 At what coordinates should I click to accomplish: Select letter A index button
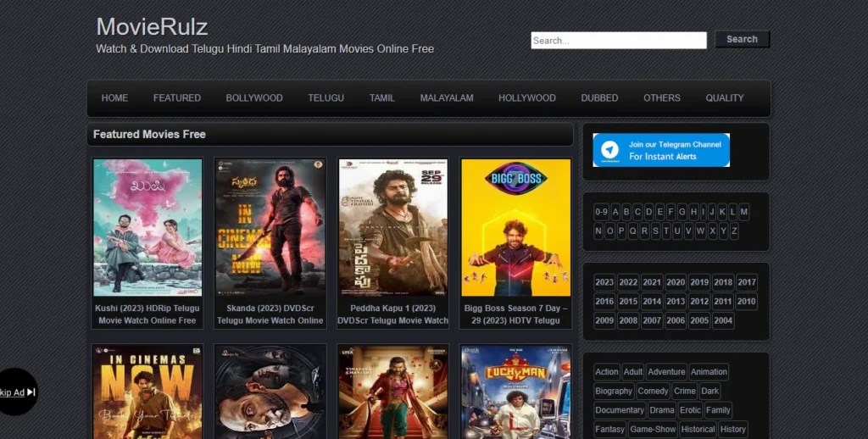tap(615, 212)
